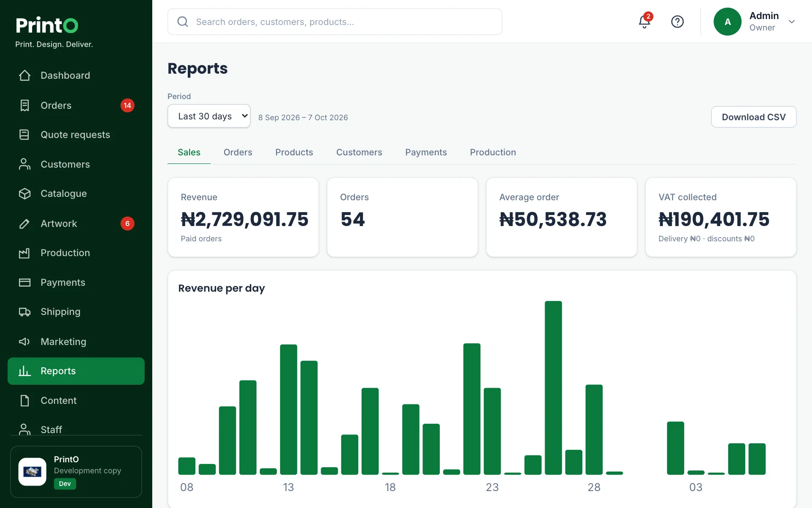Switch to the Orders report tab
The width and height of the screenshot is (812, 508).
click(238, 152)
